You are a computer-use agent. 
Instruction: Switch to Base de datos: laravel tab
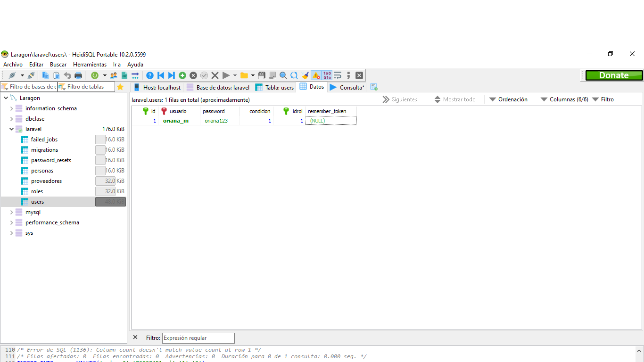(x=218, y=87)
